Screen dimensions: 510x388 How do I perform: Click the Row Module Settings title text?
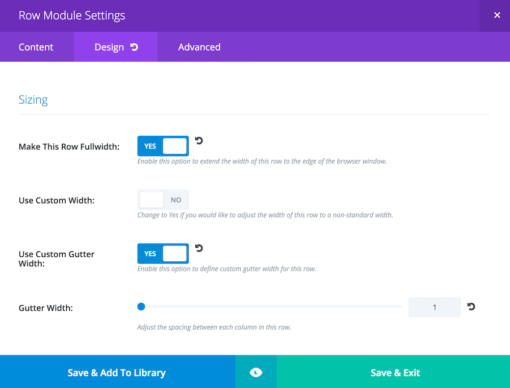click(72, 16)
